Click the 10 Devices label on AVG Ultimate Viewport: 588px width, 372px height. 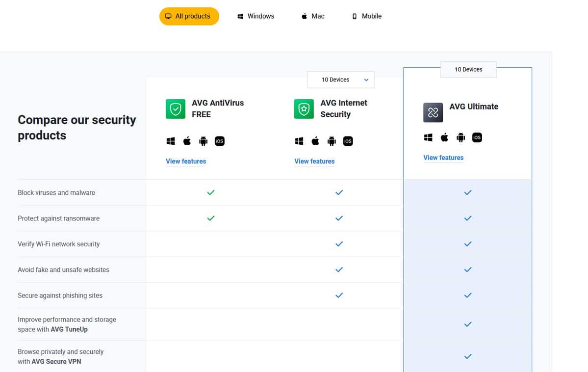click(x=468, y=70)
